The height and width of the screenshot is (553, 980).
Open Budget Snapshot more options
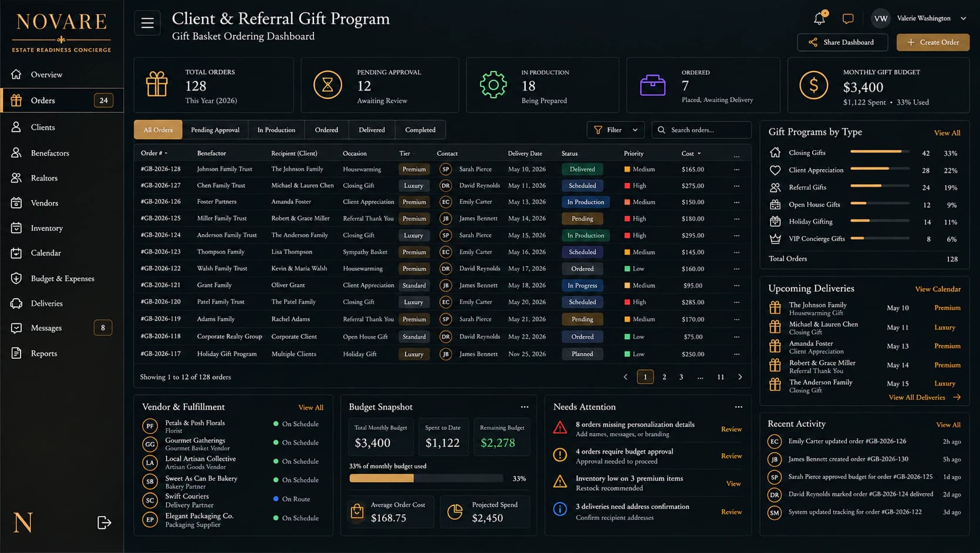point(525,407)
